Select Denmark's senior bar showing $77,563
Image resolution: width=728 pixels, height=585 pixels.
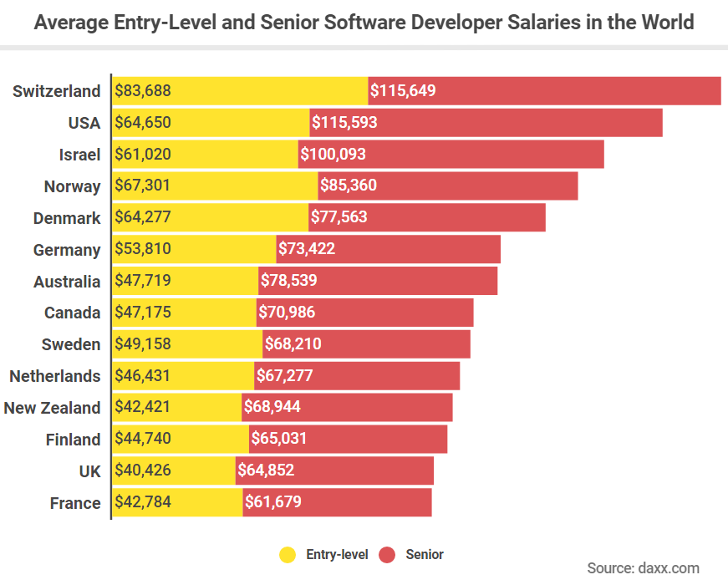427,217
